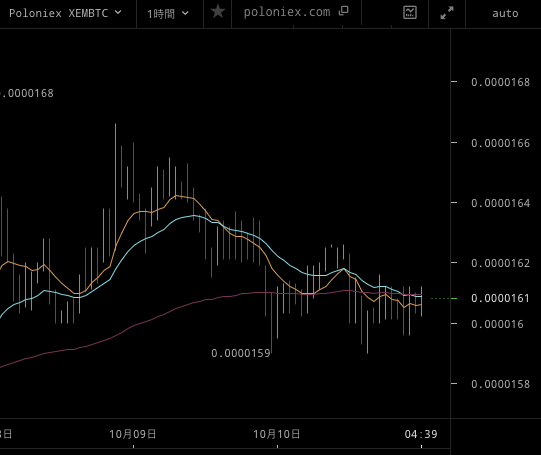The height and width of the screenshot is (455, 541).
Task: Click the 0.0000159 low price annotation
Action: point(241,353)
